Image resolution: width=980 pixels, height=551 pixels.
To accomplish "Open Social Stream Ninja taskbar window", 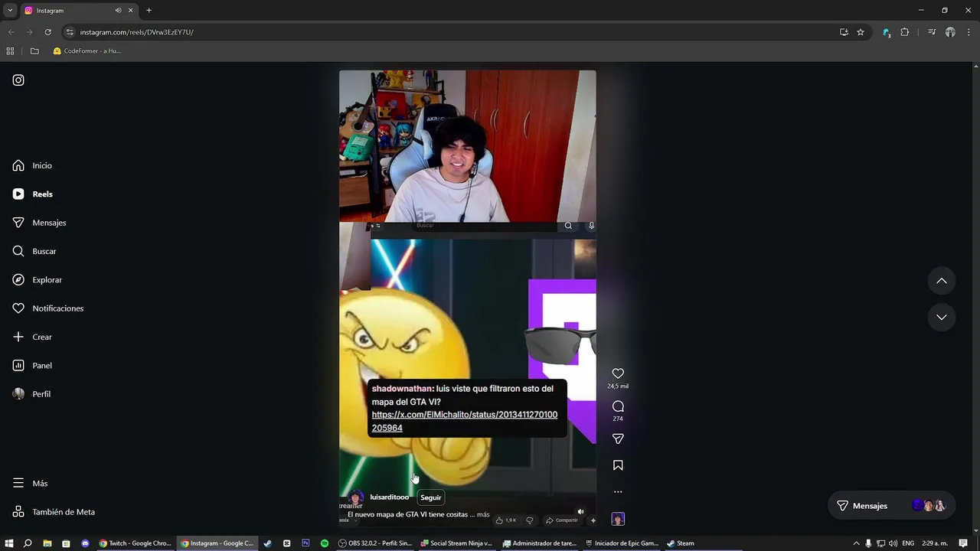I will (457, 543).
